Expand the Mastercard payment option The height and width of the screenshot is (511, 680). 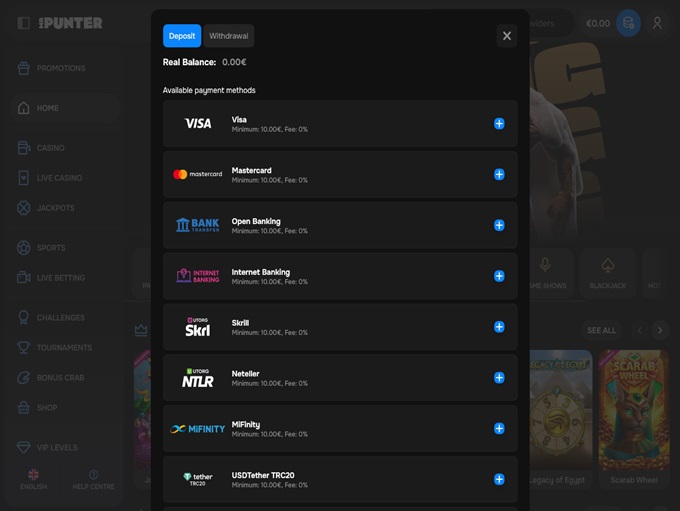click(499, 174)
